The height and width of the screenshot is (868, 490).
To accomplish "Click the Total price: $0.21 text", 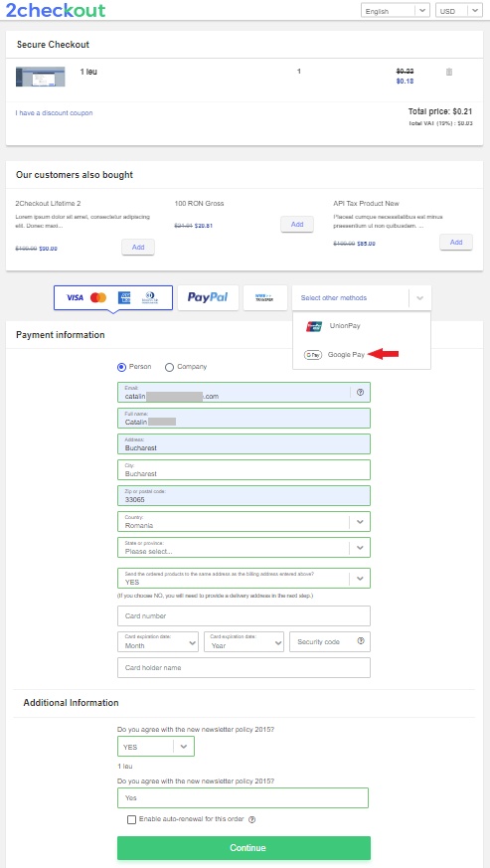I will [440, 111].
